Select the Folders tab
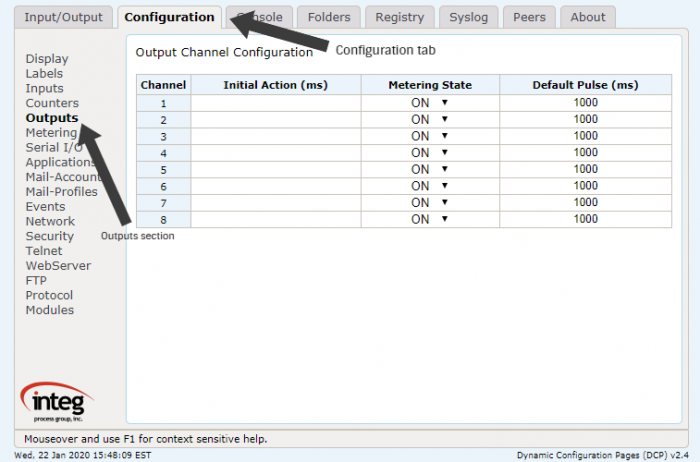700x462 pixels. click(x=329, y=17)
